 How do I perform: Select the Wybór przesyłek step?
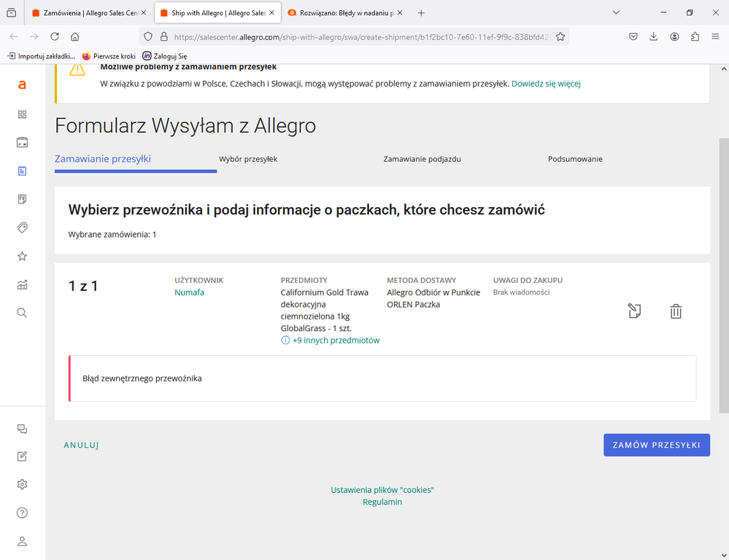[248, 159]
